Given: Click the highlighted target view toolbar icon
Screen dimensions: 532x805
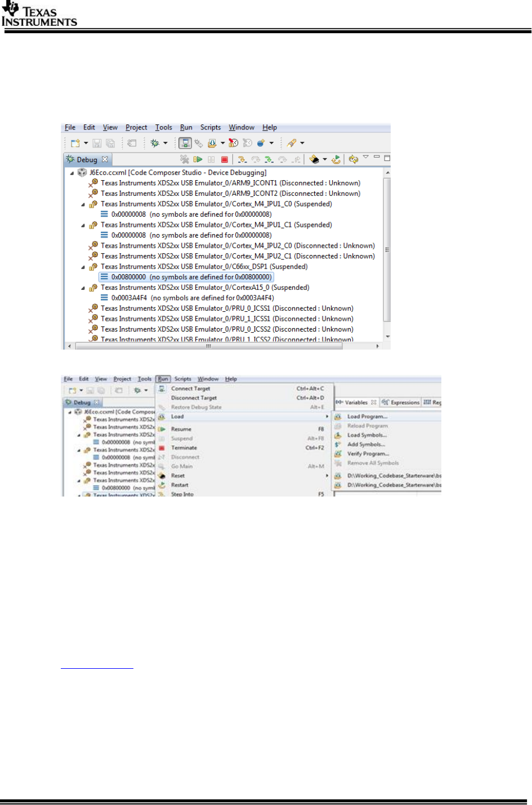Looking at the screenshot, I should (185, 144).
